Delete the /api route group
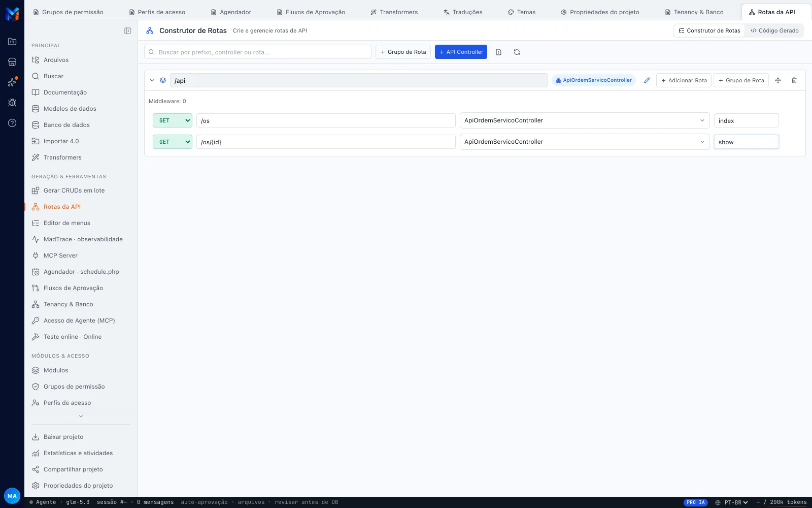Screen dimensions: 812x508 (x=794, y=80)
